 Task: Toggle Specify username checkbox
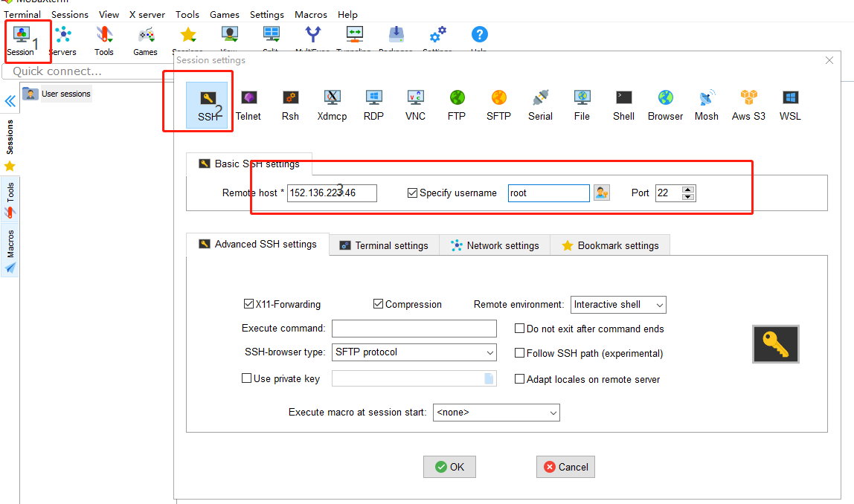(412, 193)
